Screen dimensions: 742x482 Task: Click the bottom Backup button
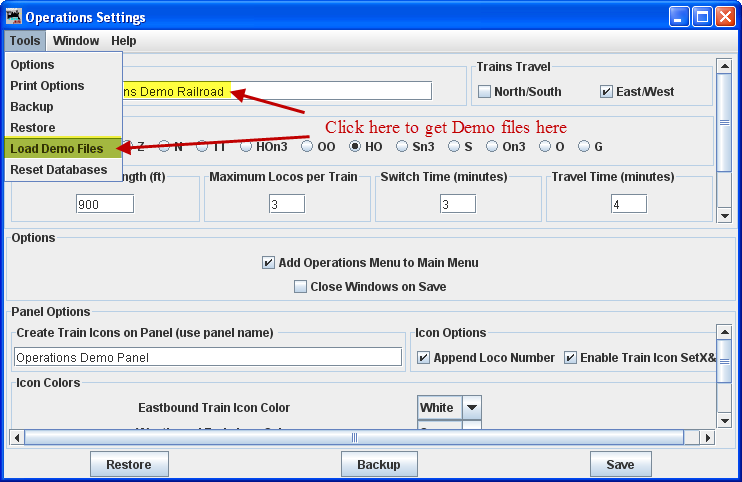tap(378, 465)
